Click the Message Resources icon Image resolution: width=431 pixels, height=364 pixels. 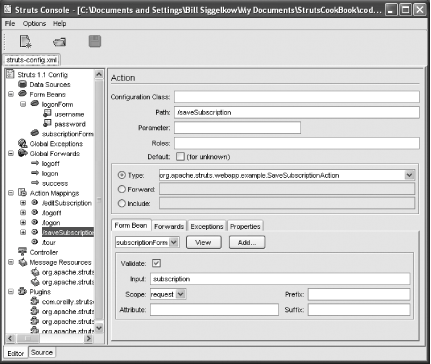point(23,262)
